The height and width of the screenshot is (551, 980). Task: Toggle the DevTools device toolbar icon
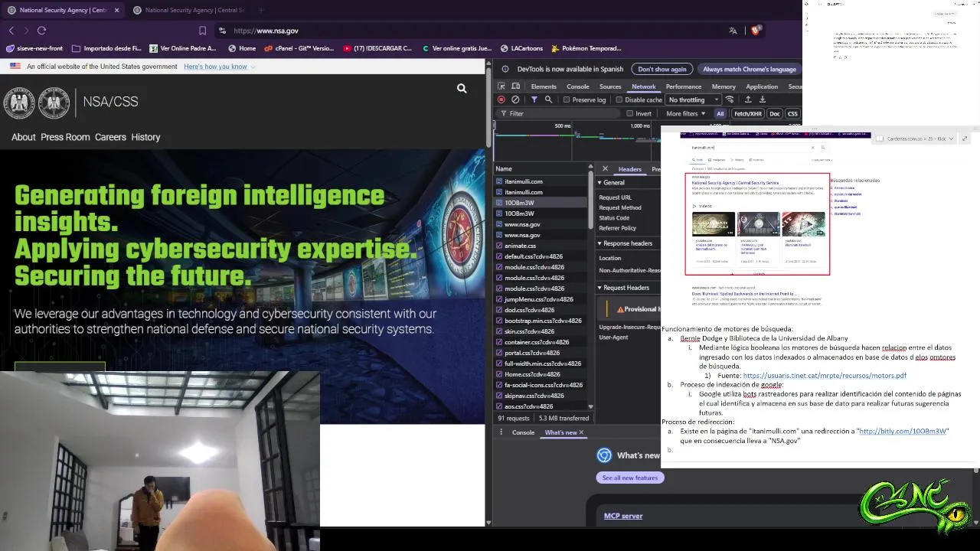pos(515,86)
